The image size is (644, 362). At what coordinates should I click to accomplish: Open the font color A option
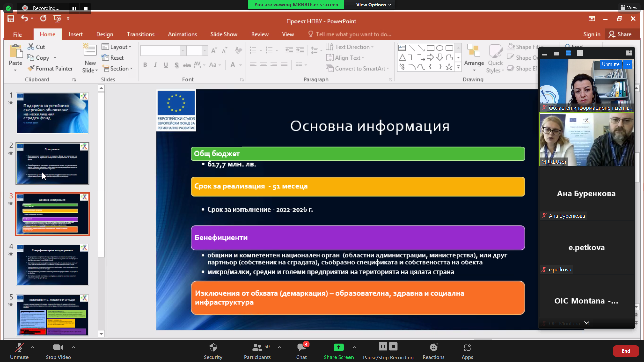point(233,65)
